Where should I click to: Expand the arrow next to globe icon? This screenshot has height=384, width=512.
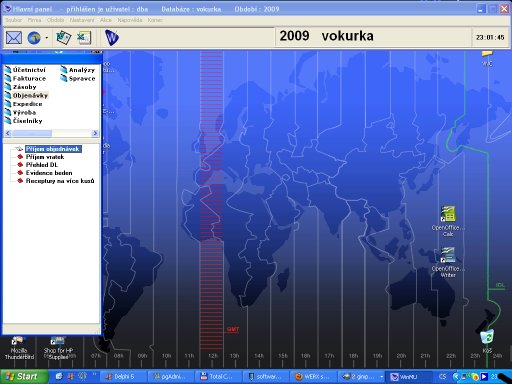46,38
